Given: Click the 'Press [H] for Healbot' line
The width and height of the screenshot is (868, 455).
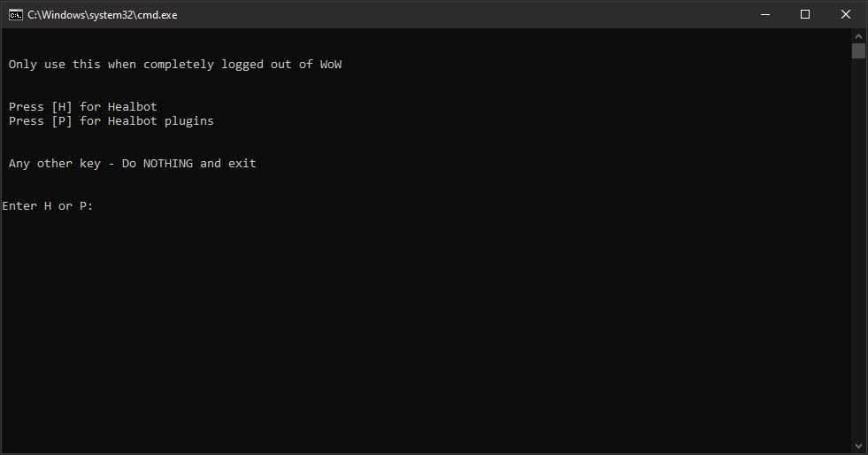Looking at the screenshot, I should click(83, 107).
